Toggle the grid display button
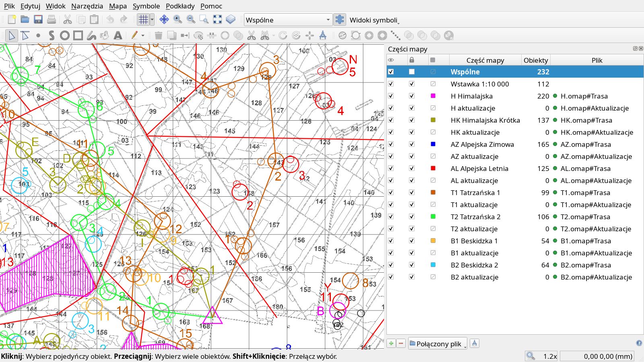This screenshot has height=362, width=644. [143, 19]
